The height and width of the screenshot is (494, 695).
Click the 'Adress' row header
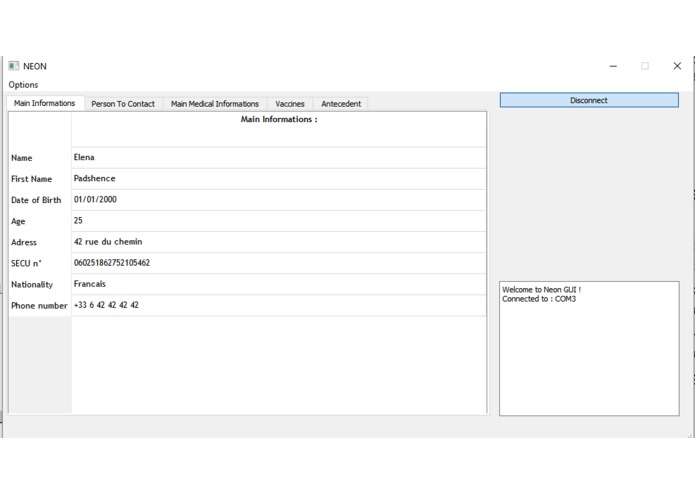point(40,242)
